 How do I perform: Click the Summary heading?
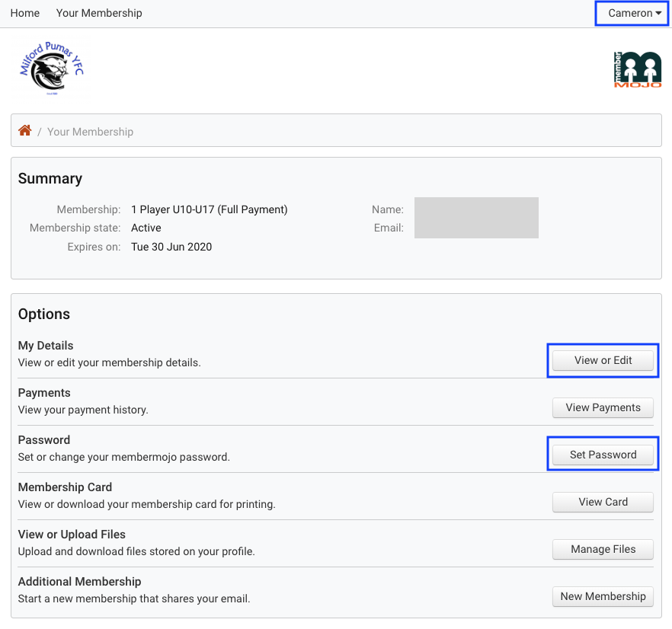50,179
